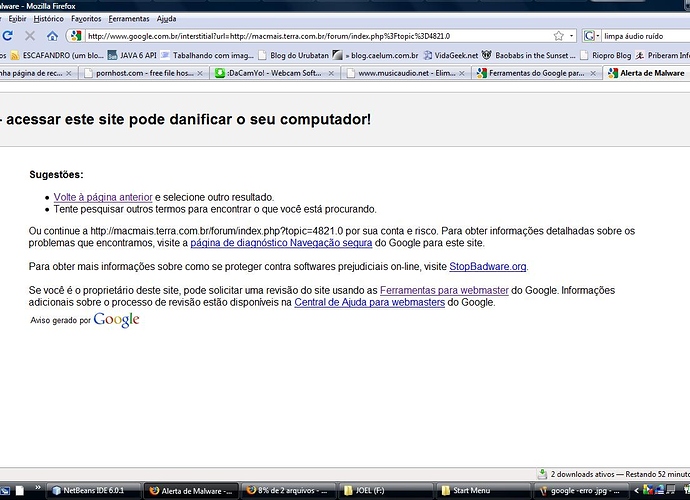
Task: Close the :DaCamYo! Webcam tab
Action: click(x=331, y=74)
